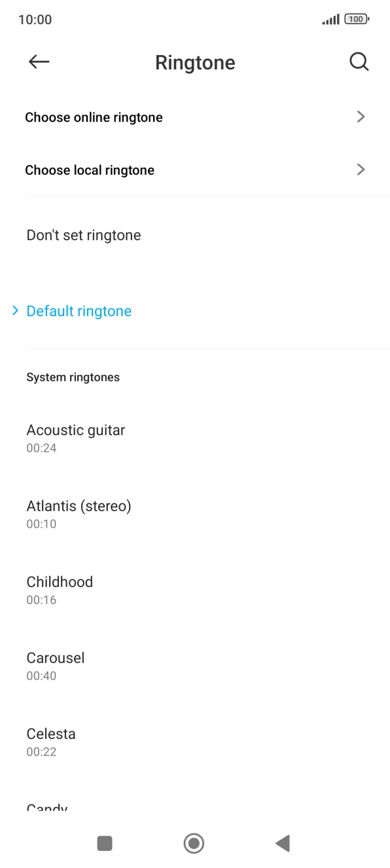The height and width of the screenshot is (868, 390).
Task: Tap the battery indicator showing 100
Action: tap(355, 19)
